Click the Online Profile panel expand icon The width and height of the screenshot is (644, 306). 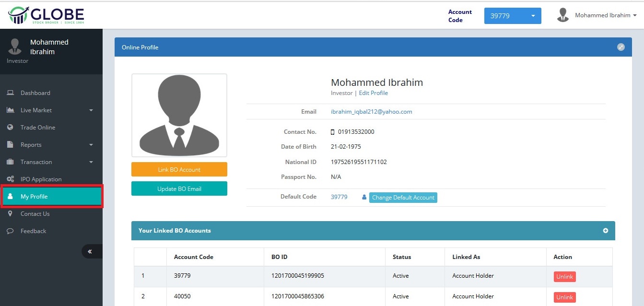(x=621, y=47)
